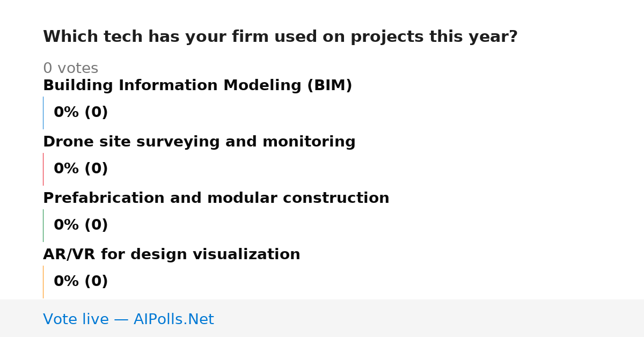This screenshot has width=644, height=337.
Task: Click the 0% (0) result under Drone surveying
Action: pyautogui.click(x=81, y=169)
